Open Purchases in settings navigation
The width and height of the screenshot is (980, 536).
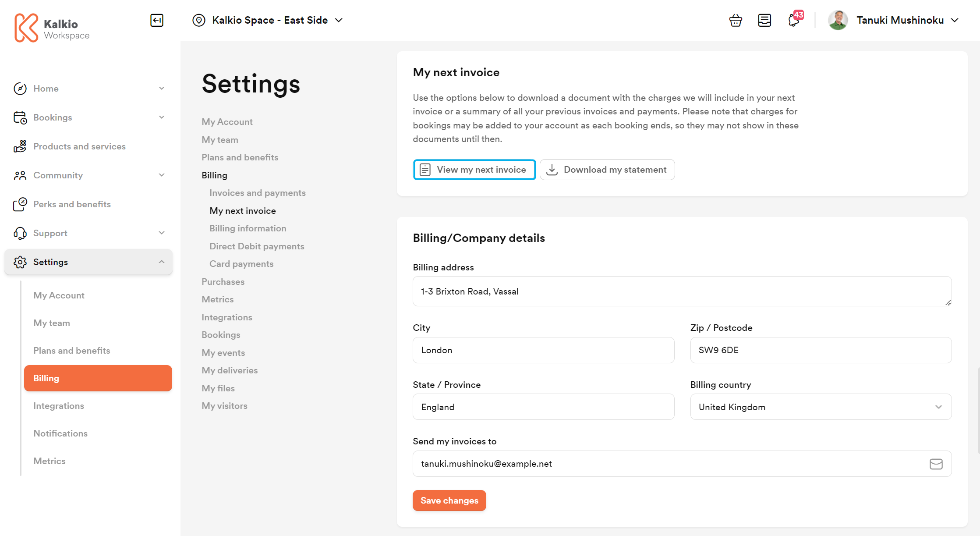[223, 282]
